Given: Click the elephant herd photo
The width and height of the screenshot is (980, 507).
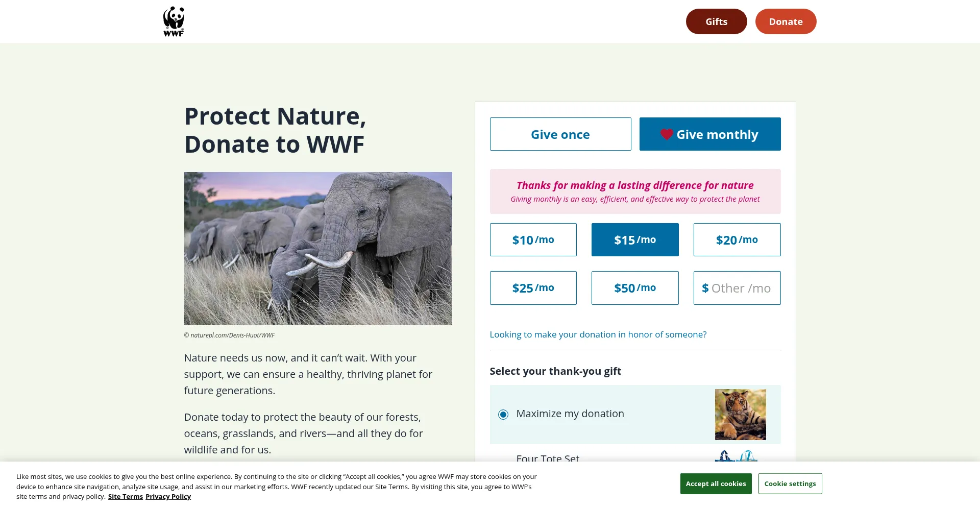Looking at the screenshot, I should tap(318, 249).
